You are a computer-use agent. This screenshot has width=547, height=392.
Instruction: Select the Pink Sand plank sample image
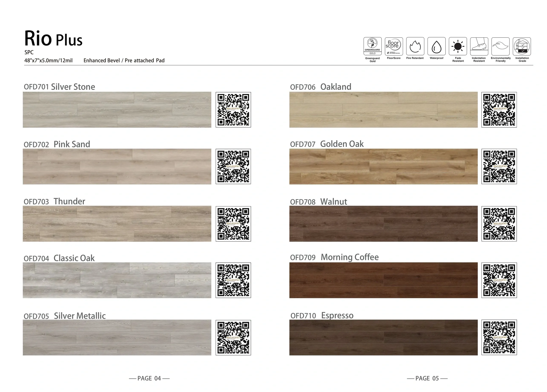coord(117,167)
